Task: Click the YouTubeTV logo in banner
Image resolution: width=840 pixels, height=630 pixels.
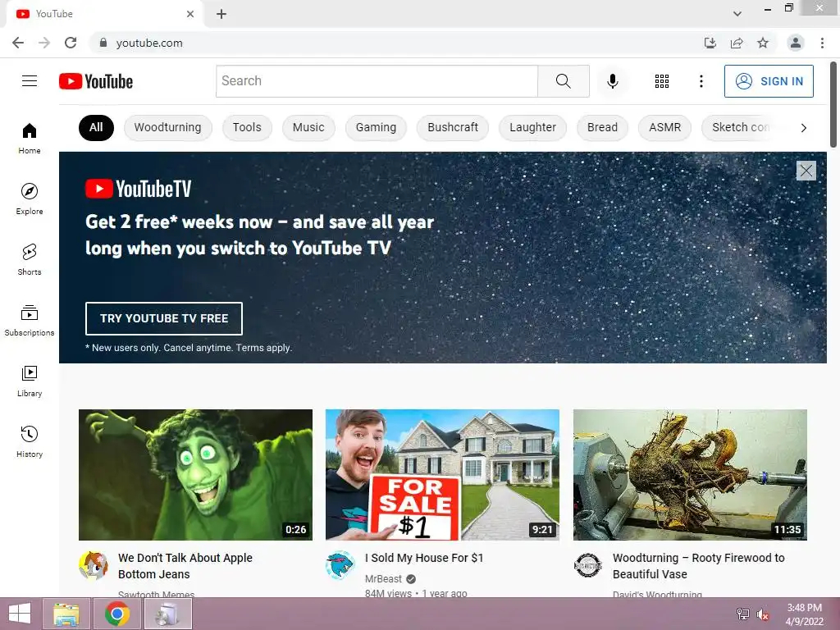Action: click(138, 189)
